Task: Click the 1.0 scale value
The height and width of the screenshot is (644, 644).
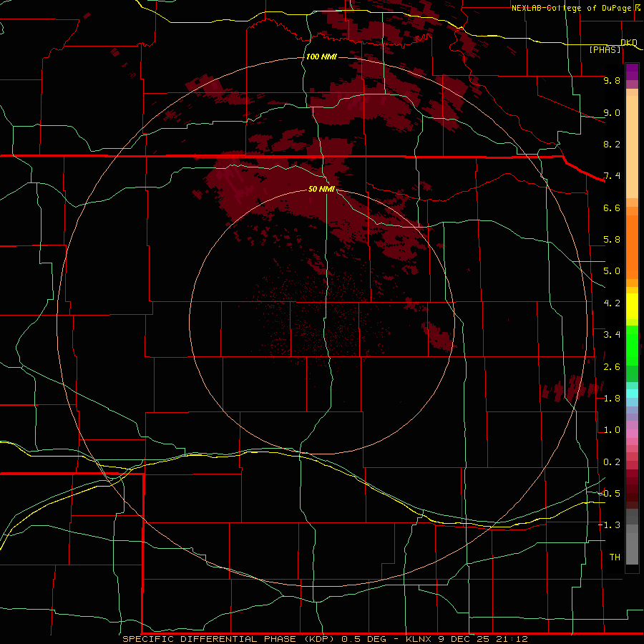Action: [612, 430]
